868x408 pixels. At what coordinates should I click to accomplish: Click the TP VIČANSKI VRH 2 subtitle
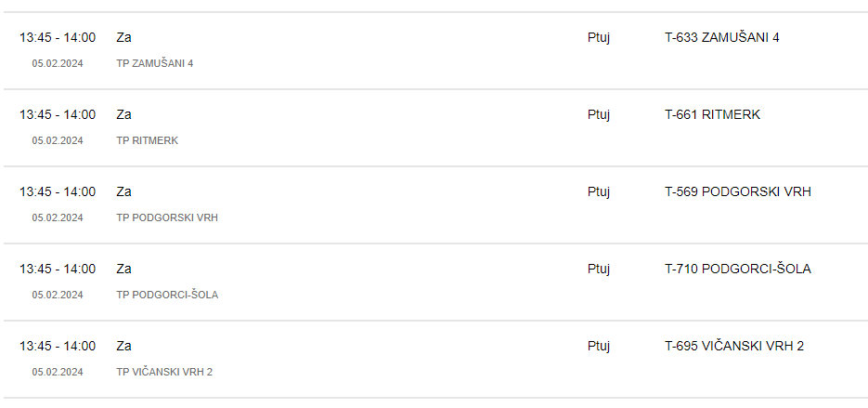[x=164, y=372]
